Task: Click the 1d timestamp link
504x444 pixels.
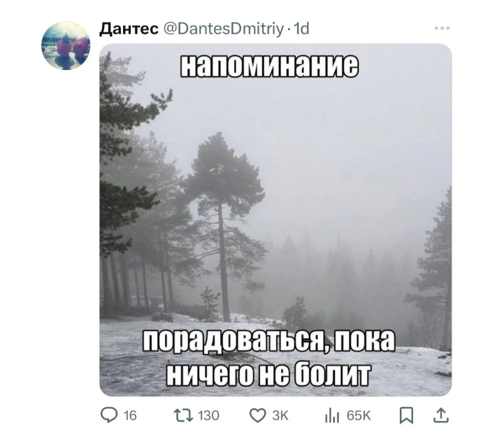Action: [x=301, y=29]
